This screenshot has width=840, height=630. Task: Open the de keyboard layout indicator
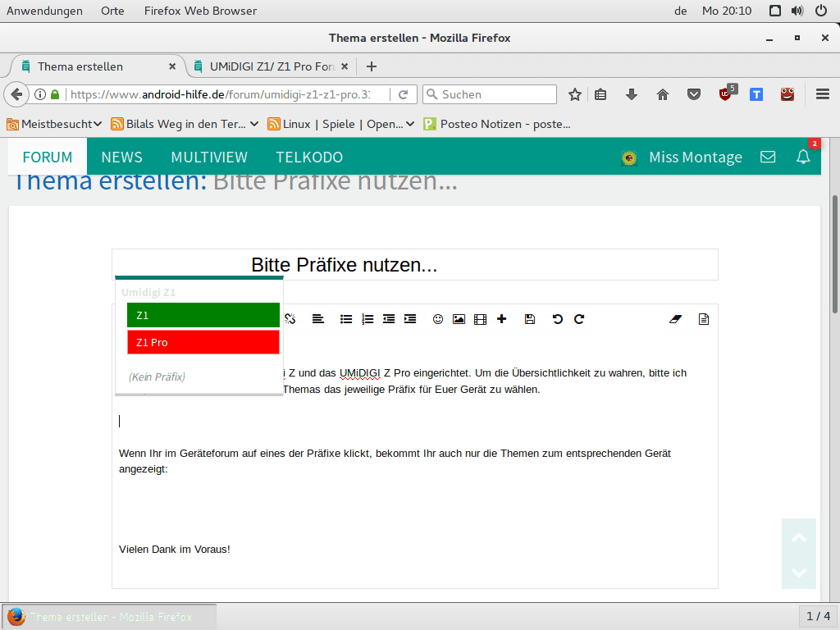coord(680,11)
